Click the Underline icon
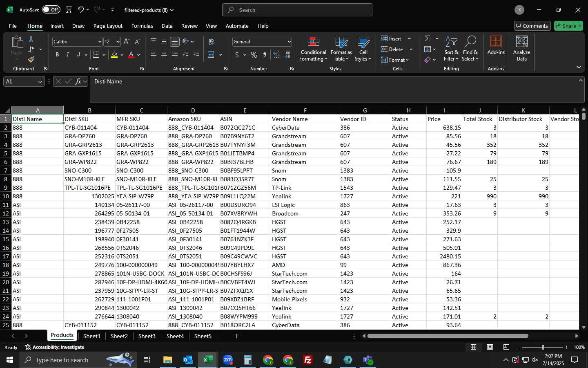The image size is (588, 368). click(x=78, y=55)
